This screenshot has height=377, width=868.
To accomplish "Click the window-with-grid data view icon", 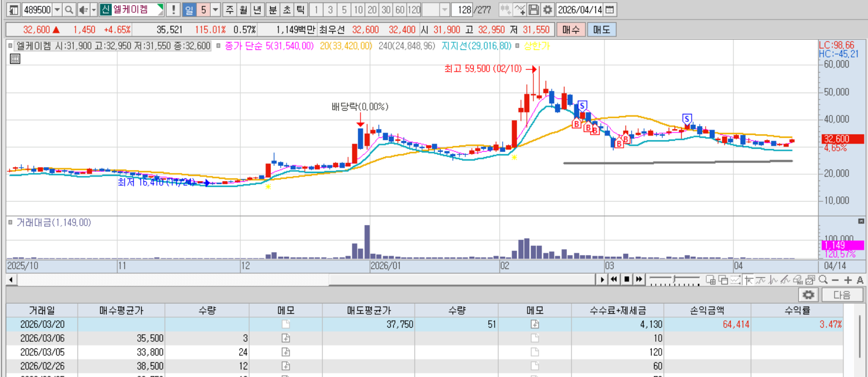I will pyautogui.click(x=711, y=280).
